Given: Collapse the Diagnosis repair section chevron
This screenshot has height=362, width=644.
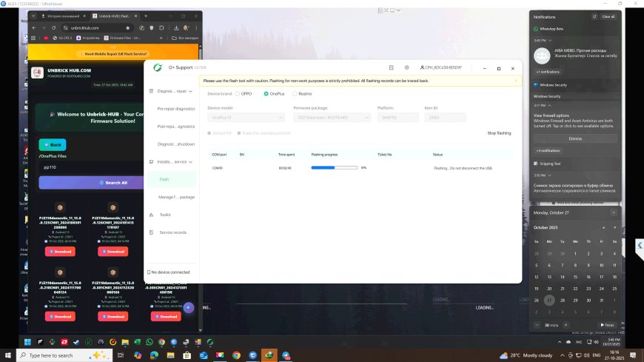Looking at the screenshot, I should click(x=190, y=91).
